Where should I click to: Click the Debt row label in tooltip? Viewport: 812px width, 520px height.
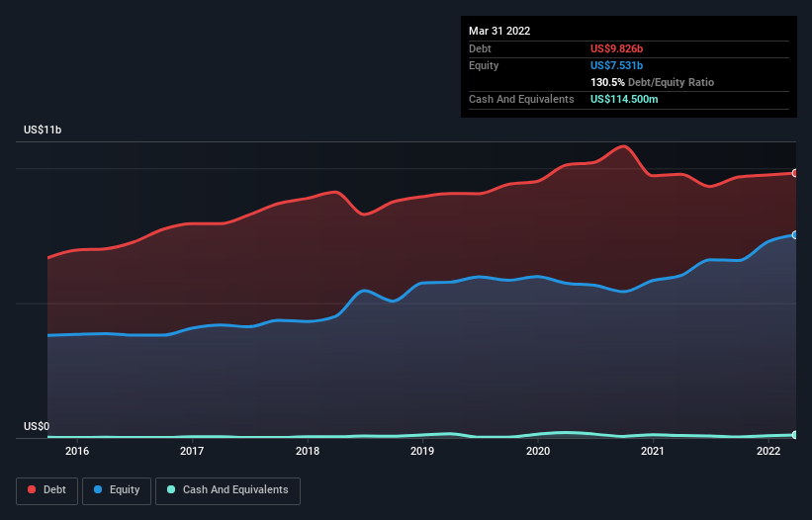[x=480, y=48]
